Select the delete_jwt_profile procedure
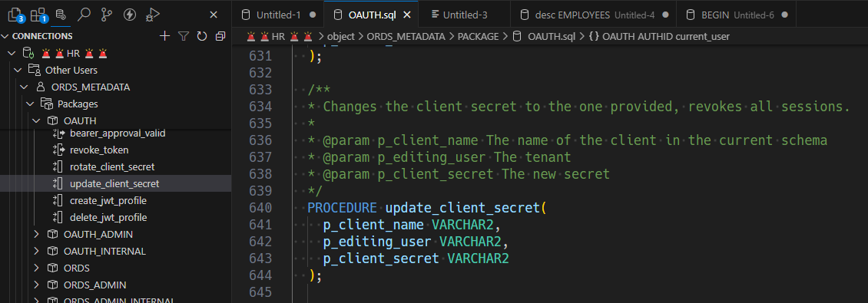868x303 pixels. [108, 217]
